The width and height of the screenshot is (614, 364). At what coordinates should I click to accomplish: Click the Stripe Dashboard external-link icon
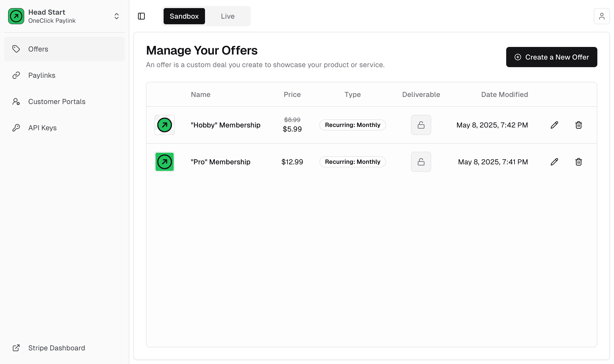coord(16,348)
